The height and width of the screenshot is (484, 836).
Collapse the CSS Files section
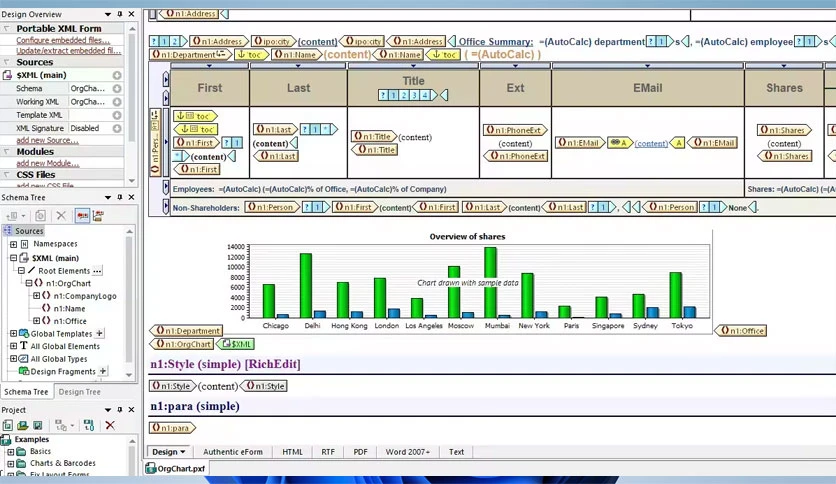tap(6, 174)
